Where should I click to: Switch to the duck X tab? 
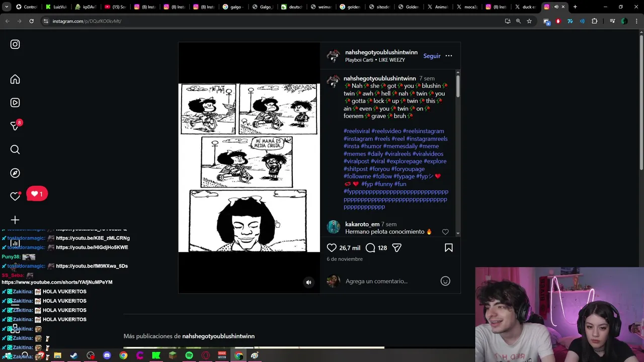526,7
